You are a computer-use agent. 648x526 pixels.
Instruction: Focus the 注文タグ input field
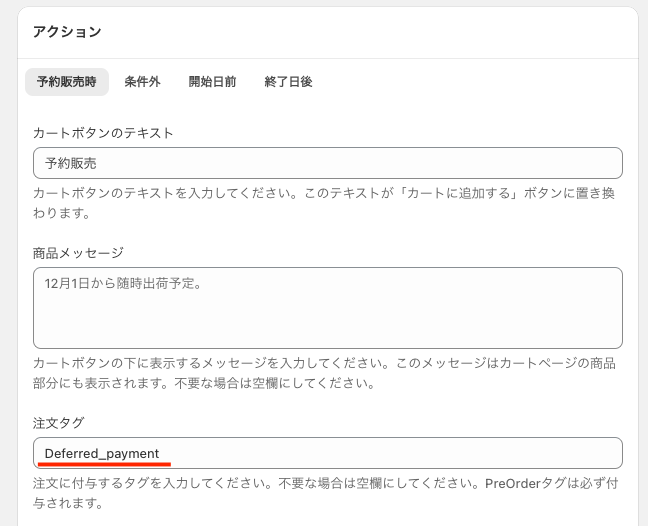(328, 453)
